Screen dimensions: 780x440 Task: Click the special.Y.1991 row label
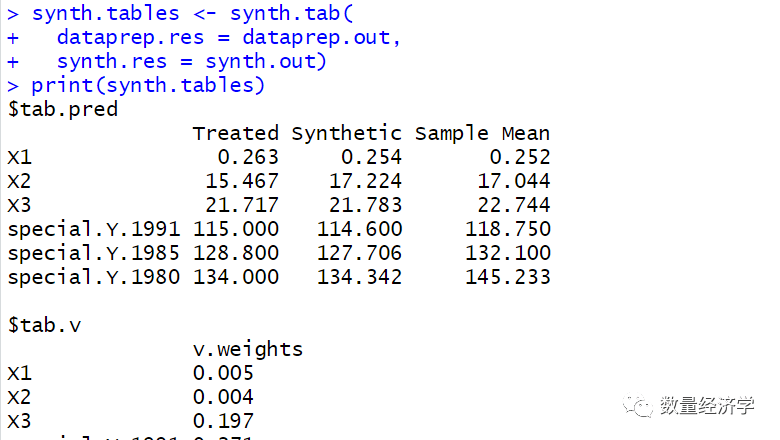[94, 229]
